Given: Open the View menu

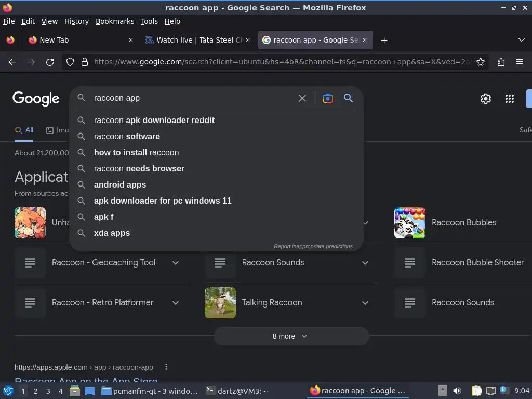Looking at the screenshot, I should (49, 21).
